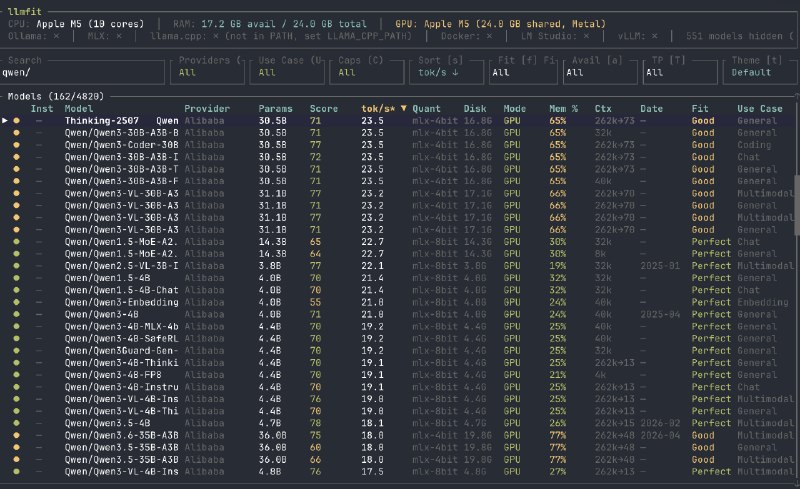This screenshot has width=800, height=489.
Task: Click the Models (162/4820) panel title
Action: (x=56, y=96)
